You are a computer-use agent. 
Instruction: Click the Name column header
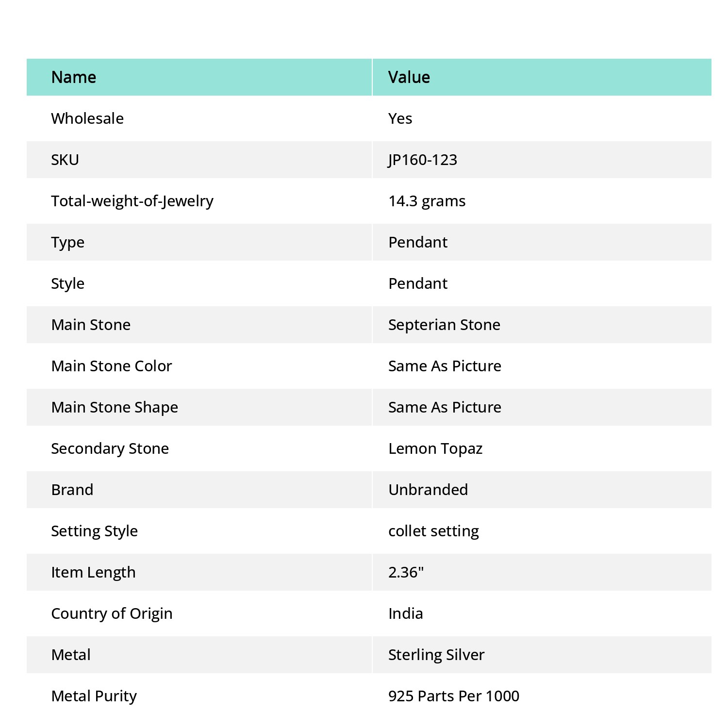(74, 77)
